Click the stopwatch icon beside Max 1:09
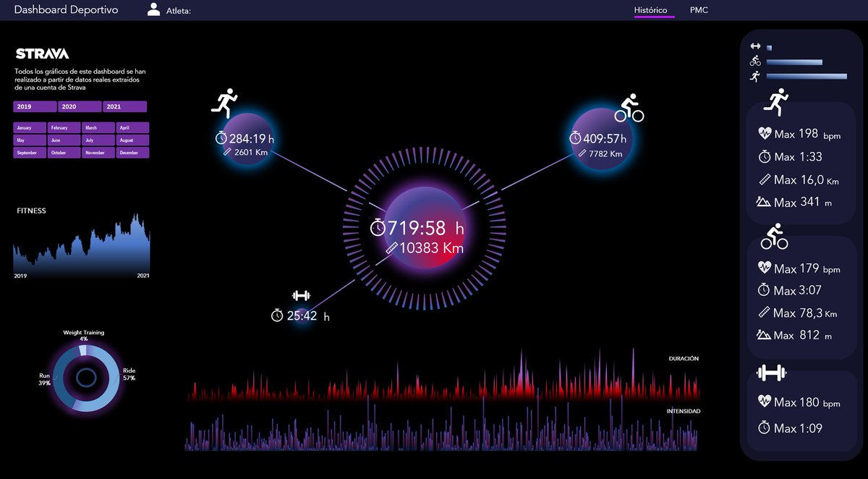The image size is (868, 479). (764, 428)
